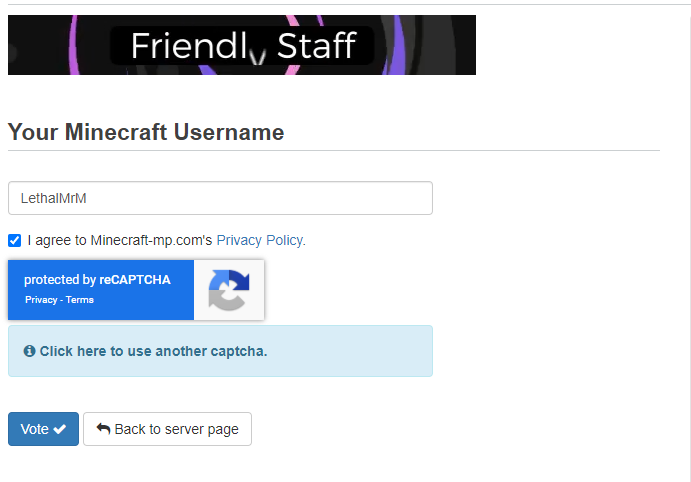The height and width of the screenshot is (482, 691).
Task: Submit the Vote button
Action: coord(43,429)
